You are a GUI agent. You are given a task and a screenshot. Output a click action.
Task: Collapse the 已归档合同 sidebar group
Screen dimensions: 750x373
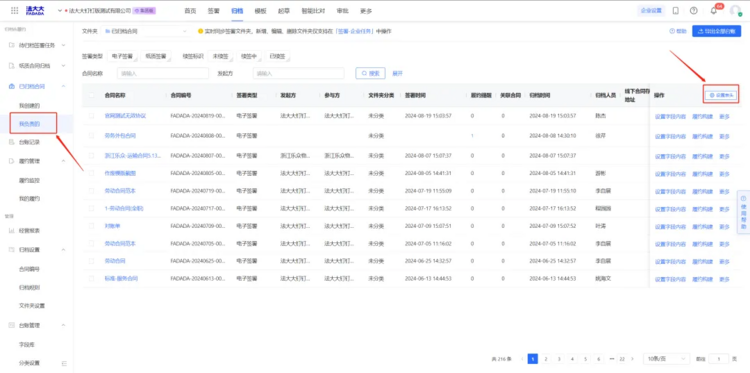tap(64, 86)
